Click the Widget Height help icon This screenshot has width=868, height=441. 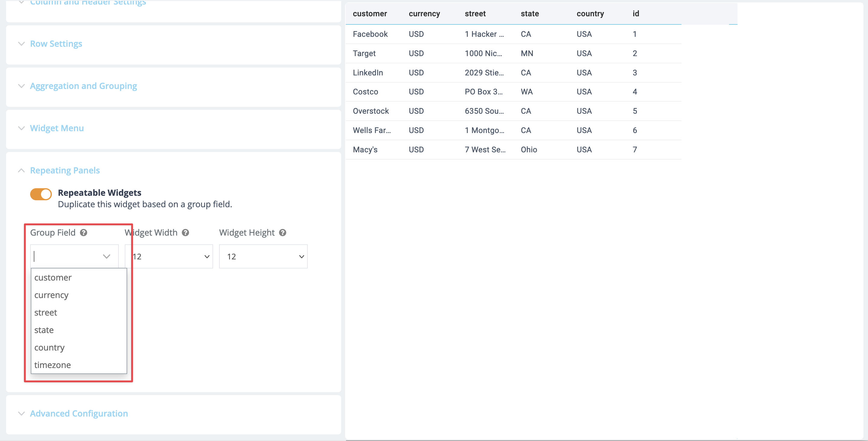(x=282, y=232)
